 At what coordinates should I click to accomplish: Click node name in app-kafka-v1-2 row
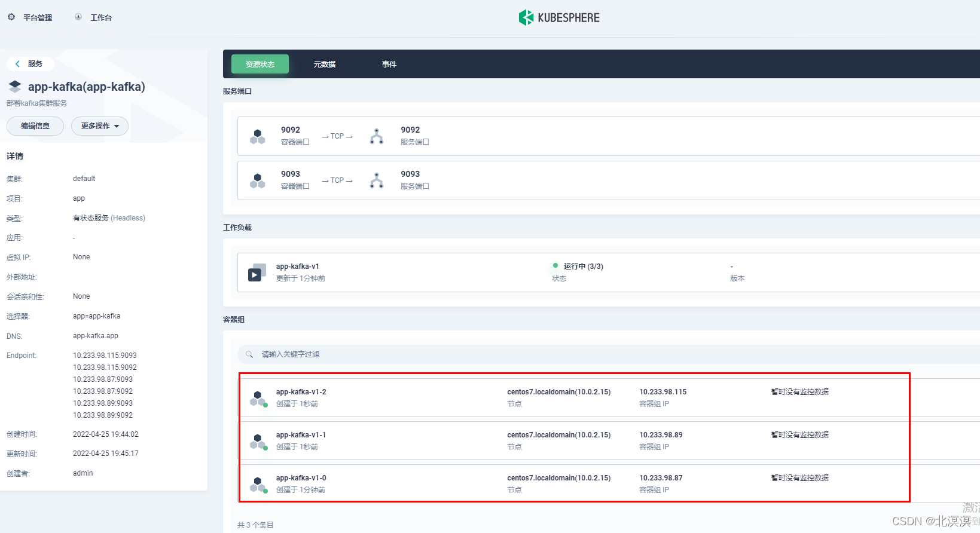tap(559, 392)
